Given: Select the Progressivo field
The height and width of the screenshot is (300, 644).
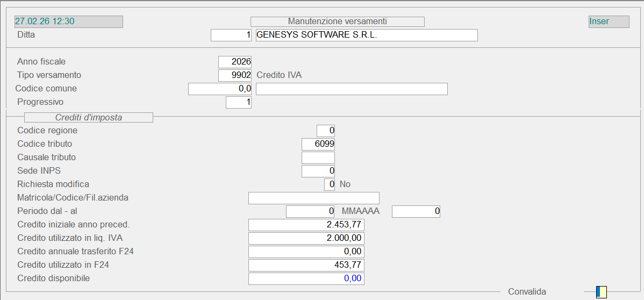Looking at the screenshot, I should (239, 102).
